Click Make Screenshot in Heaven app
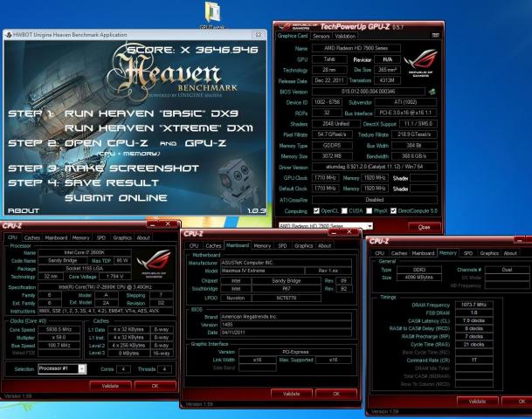The height and width of the screenshot is (419, 532). click(132, 168)
